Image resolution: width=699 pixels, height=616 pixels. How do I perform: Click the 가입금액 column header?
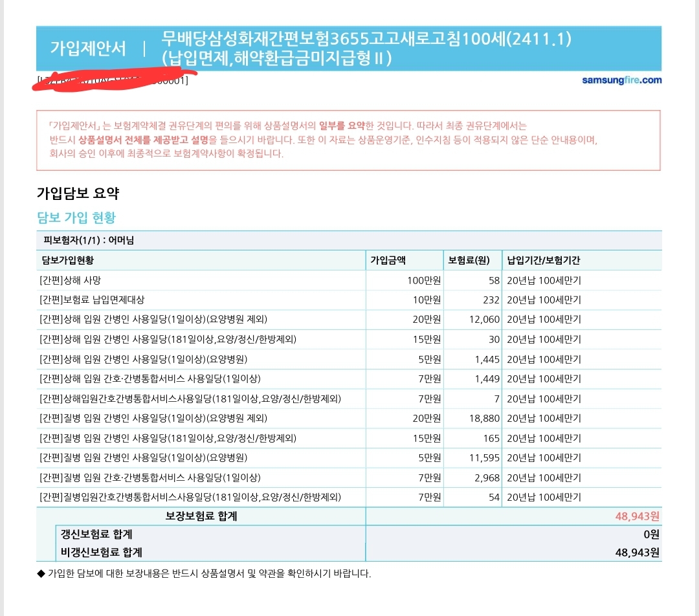pyautogui.click(x=388, y=261)
